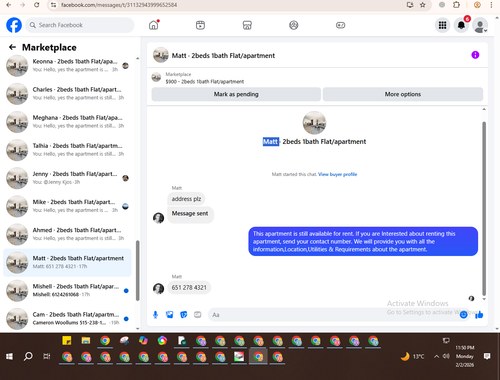This screenshot has width=500, height=380.
Task: Send a thumbs-up like
Action: point(479,315)
